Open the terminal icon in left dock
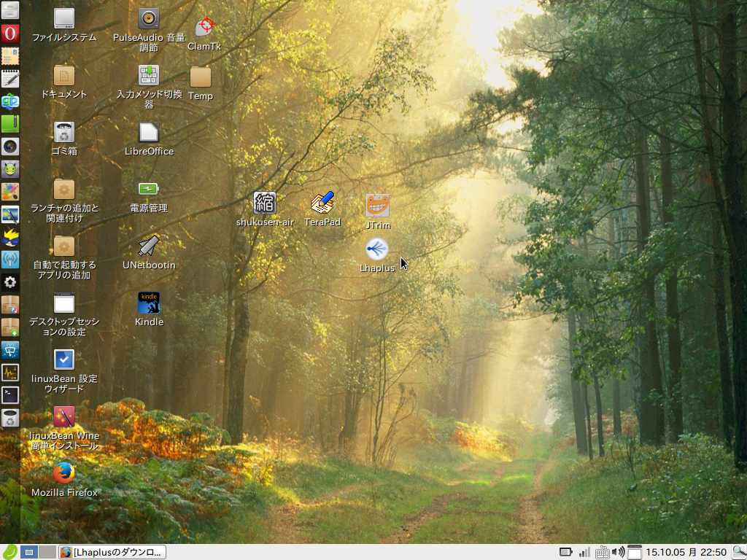The width and height of the screenshot is (747, 560). 10,394
